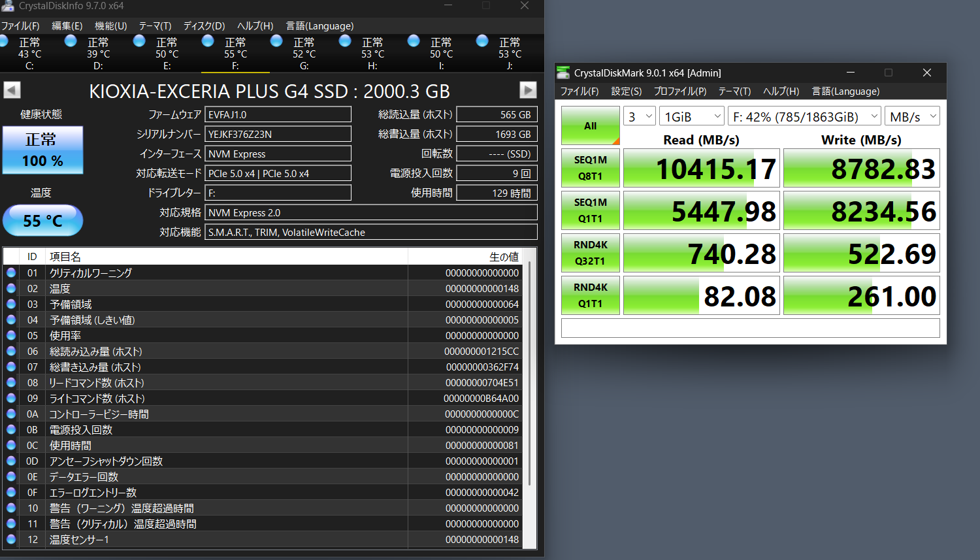Run SEQ1M Q1T1 benchmark
The height and width of the screenshot is (560, 980).
591,210
